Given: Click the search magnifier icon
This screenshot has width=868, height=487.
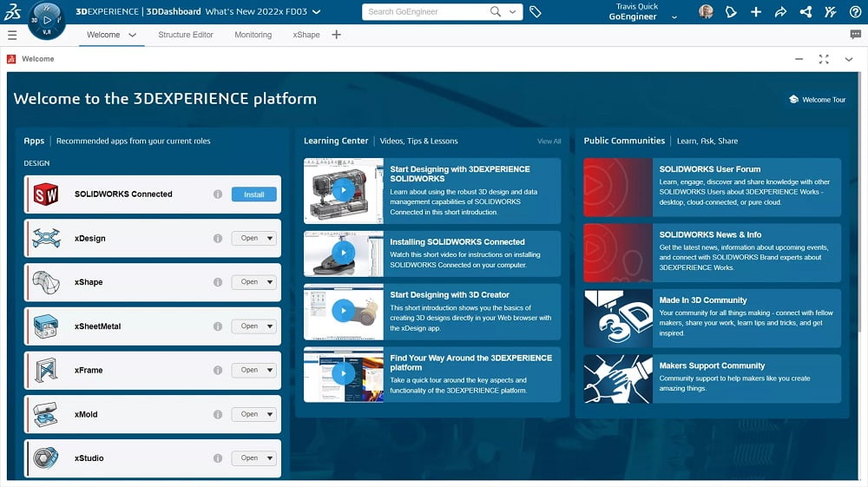Looking at the screenshot, I should (496, 11).
